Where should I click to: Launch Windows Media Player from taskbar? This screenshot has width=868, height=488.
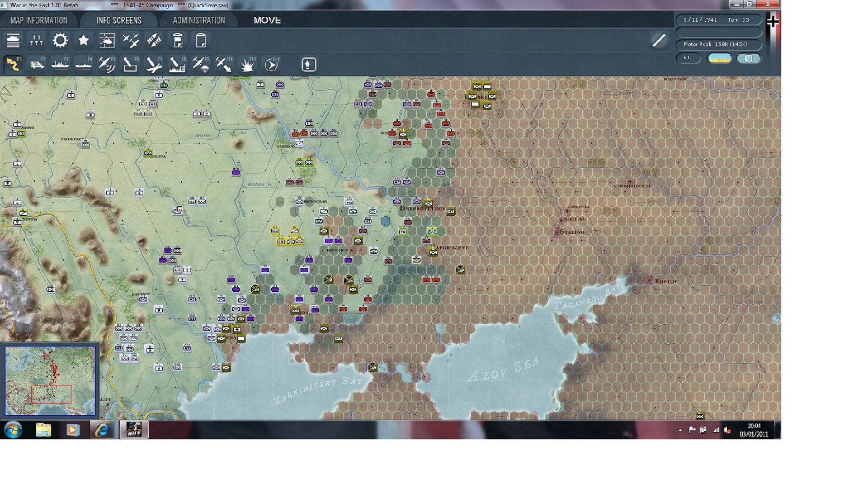[73, 430]
